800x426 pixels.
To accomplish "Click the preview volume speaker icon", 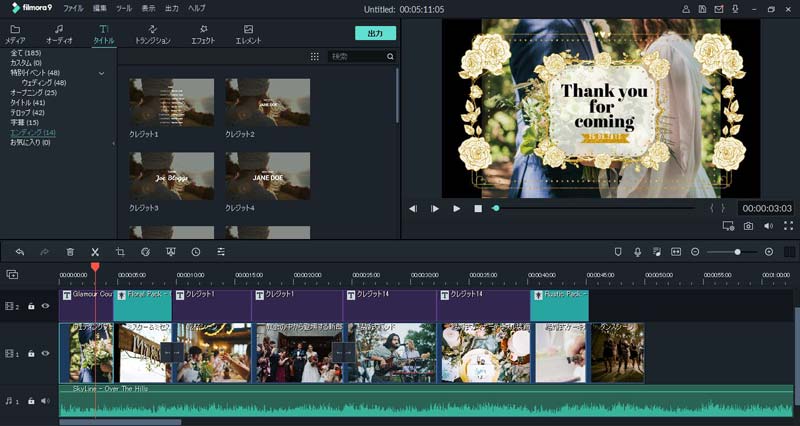I will [x=768, y=226].
